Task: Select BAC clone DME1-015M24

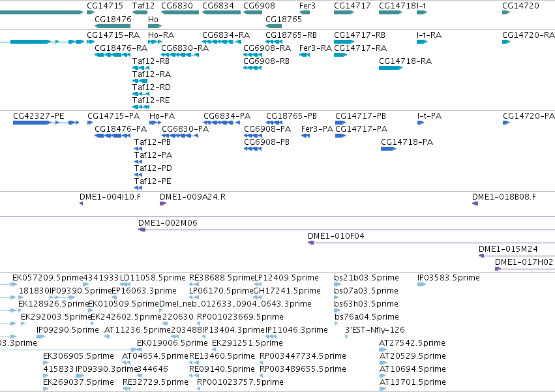Action: tap(508, 249)
